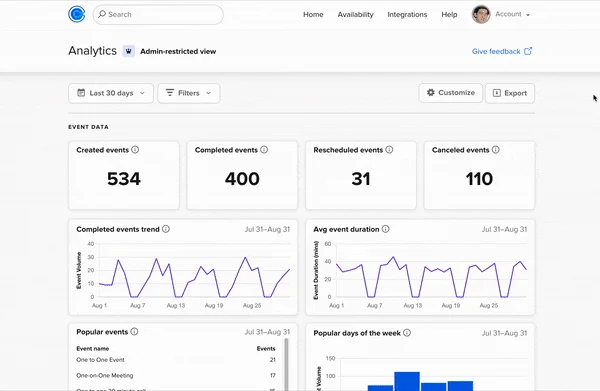
Task: Click the gear icon in Customize
Action: 431,92
